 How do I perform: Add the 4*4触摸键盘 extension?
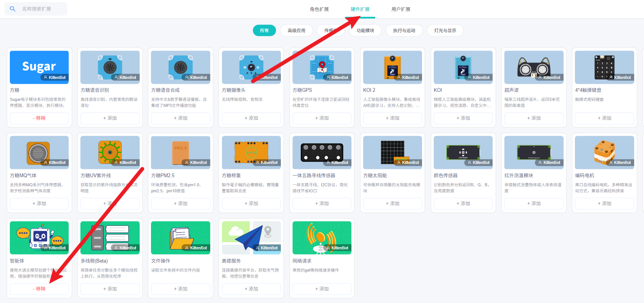pyautogui.click(x=604, y=118)
